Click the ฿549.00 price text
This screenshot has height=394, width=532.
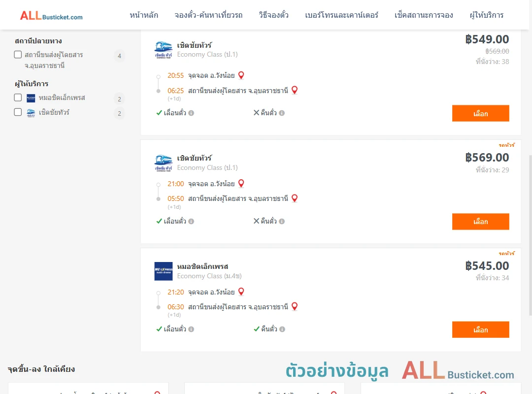487,39
